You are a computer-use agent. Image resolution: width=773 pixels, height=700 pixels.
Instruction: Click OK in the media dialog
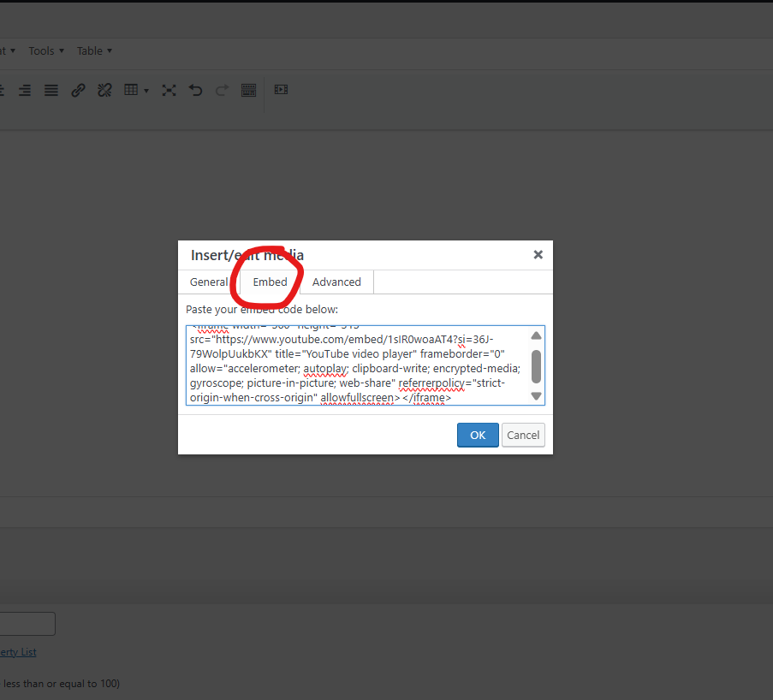click(478, 436)
